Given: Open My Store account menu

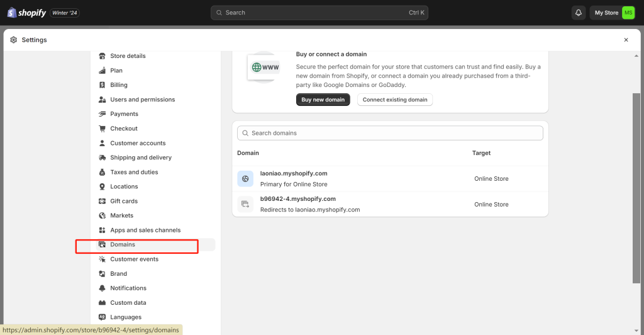Looking at the screenshot, I should pos(613,13).
